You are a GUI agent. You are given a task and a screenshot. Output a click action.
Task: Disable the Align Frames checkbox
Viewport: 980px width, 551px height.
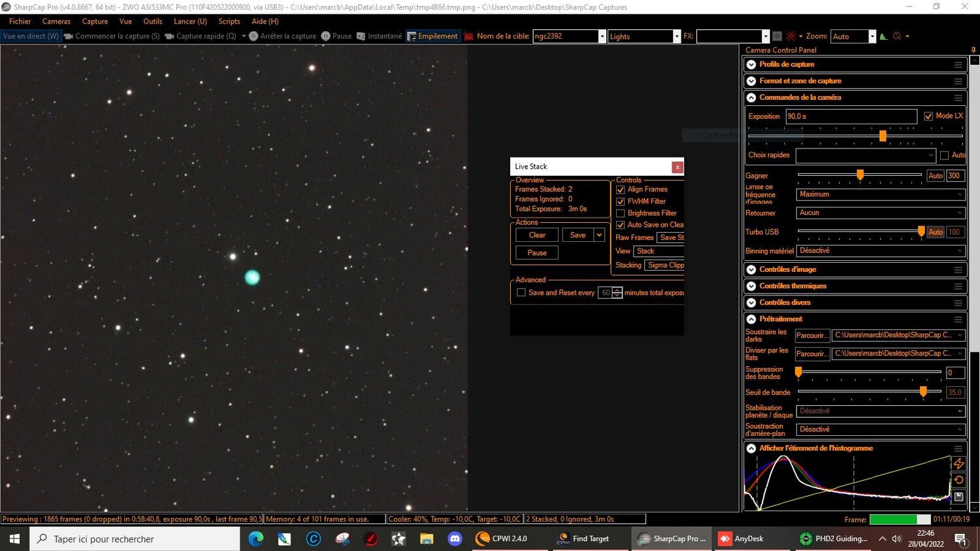[x=620, y=190]
